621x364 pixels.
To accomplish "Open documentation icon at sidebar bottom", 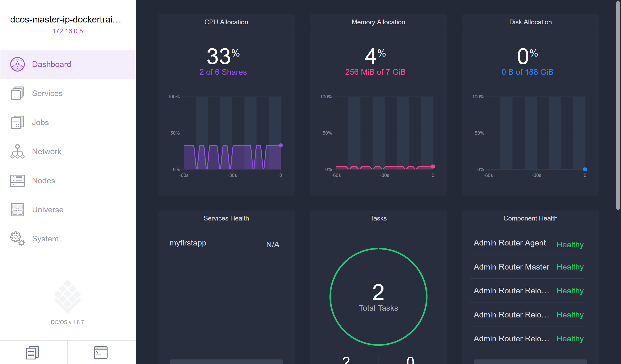I will (32, 352).
